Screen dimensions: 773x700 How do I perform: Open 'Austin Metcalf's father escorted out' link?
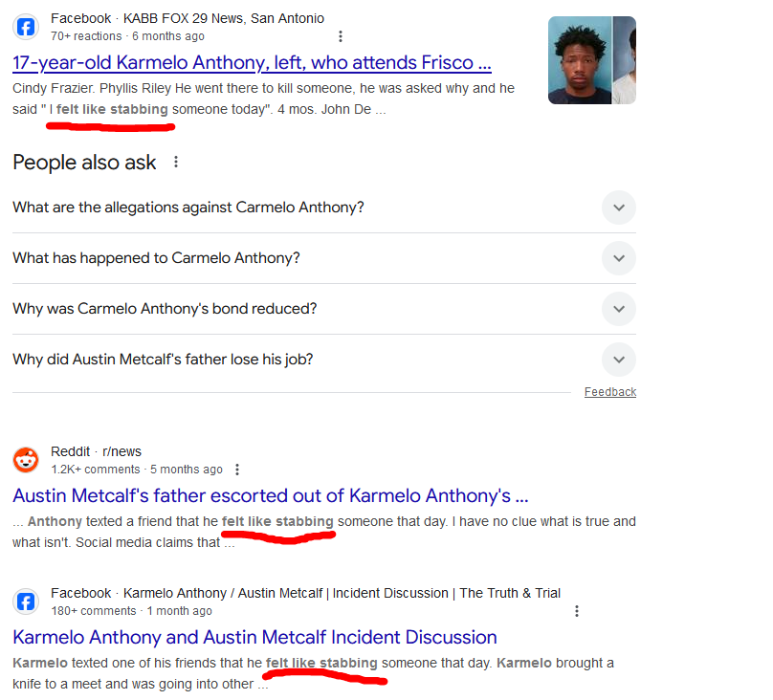tap(270, 495)
